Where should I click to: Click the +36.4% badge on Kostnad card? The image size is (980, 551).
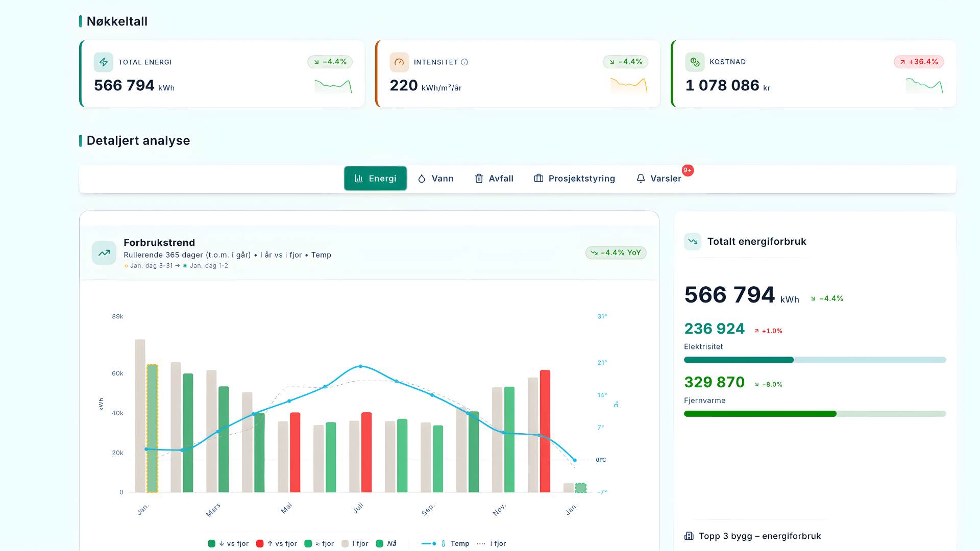pyautogui.click(x=919, y=62)
